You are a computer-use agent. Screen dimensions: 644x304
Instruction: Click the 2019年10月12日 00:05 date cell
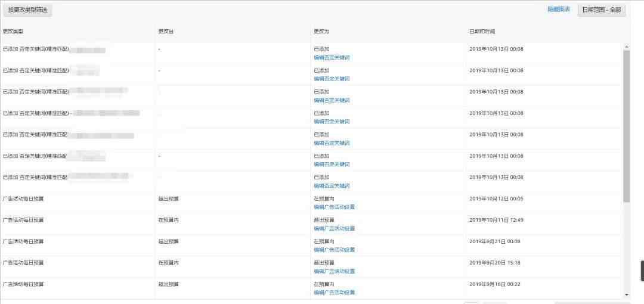(x=496, y=198)
